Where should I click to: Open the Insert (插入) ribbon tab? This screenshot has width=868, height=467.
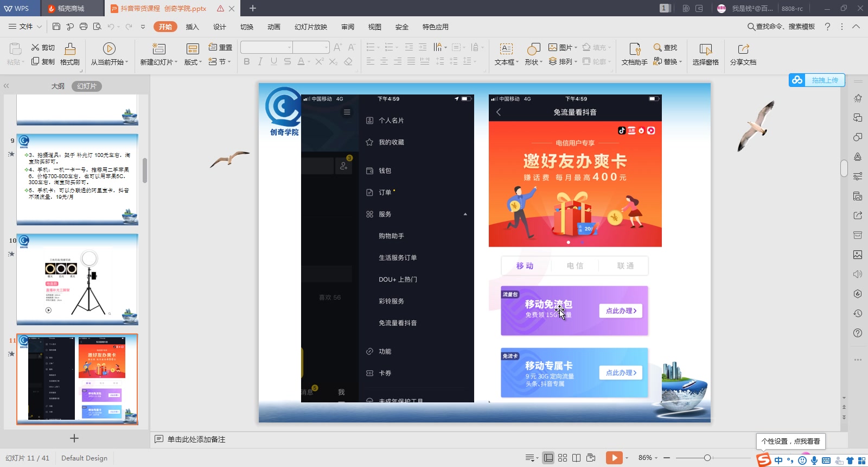[193, 27]
